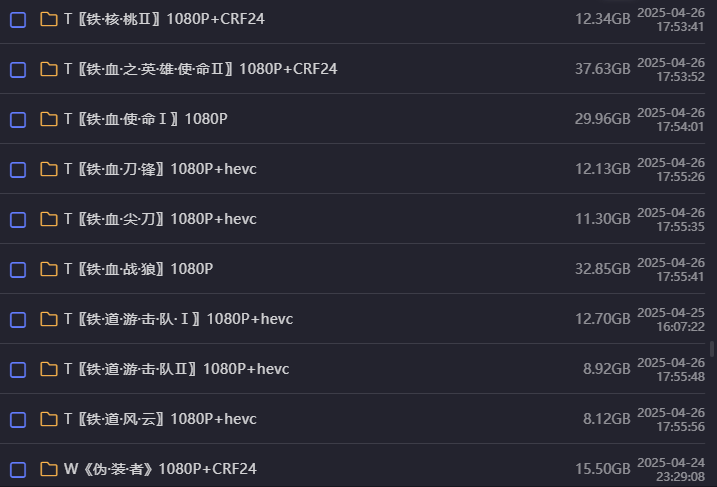Open 铁·血·之·英·雄·使·命II 1080P+CRF24 folder name

click(200, 69)
